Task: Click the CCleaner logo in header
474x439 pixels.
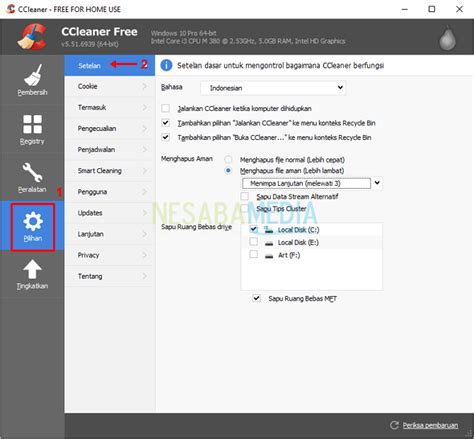Action: point(32,36)
